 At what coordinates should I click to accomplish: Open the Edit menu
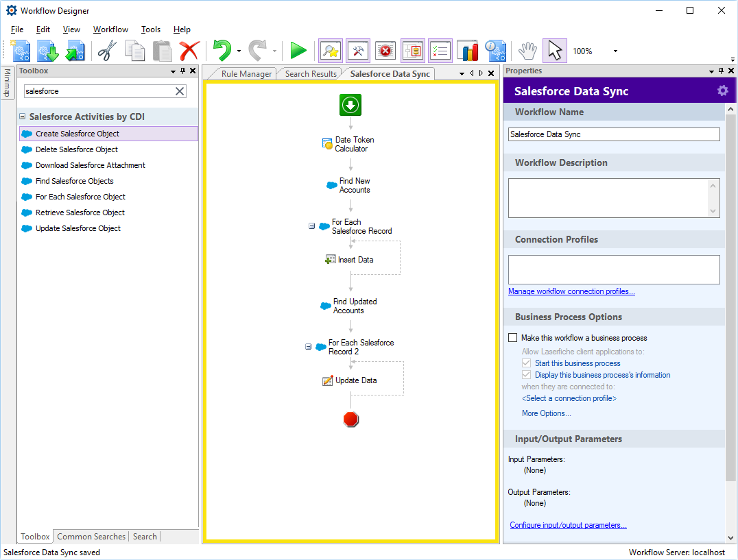pyautogui.click(x=43, y=29)
